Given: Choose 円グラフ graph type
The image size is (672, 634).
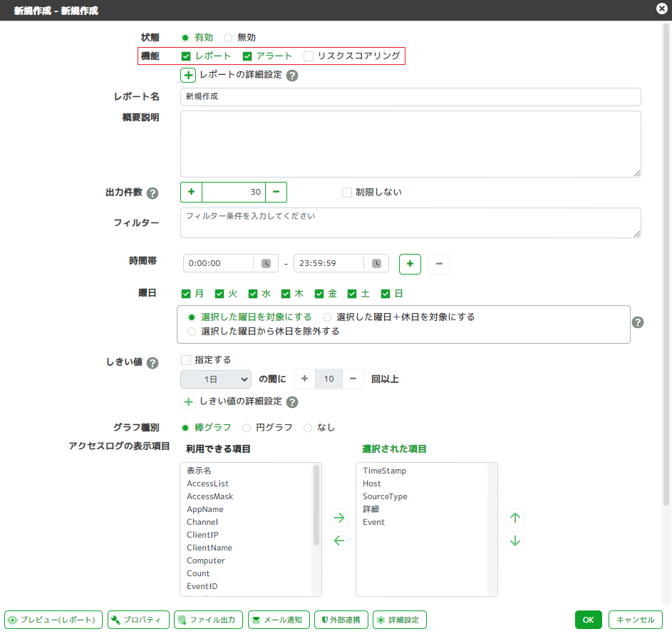Looking at the screenshot, I should 247,428.
